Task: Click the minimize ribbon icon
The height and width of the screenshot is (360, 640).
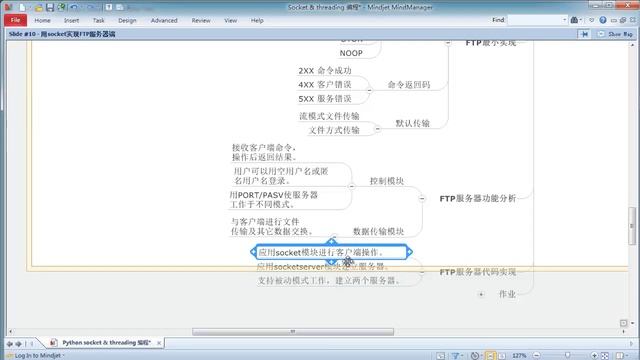Action: (613, 20)
